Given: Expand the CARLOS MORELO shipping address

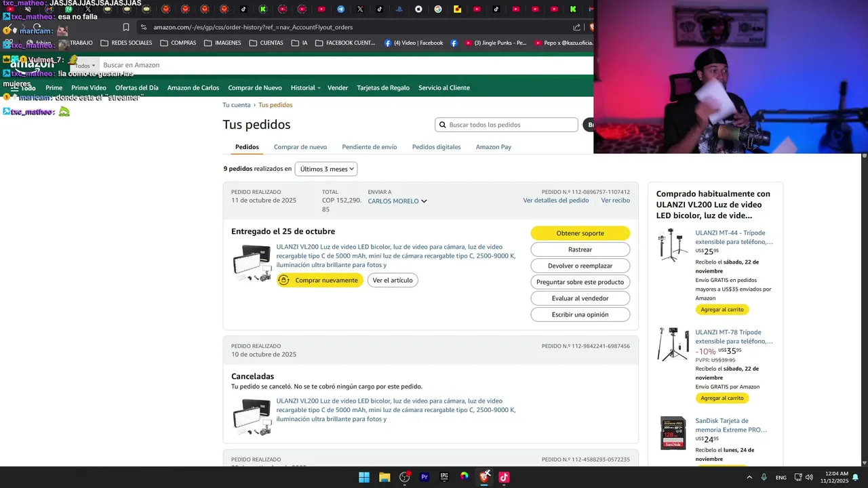Looking at the screenshot, I should 397,201.
